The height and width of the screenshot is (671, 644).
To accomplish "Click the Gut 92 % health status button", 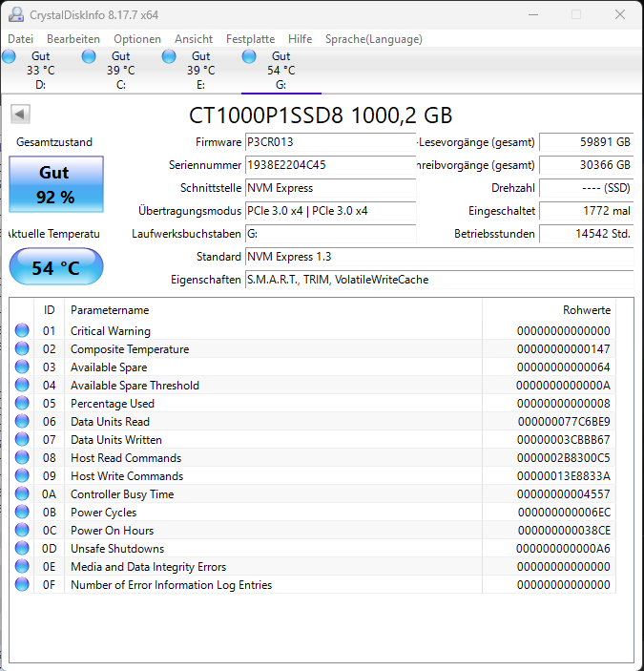I will pos(56,184).
